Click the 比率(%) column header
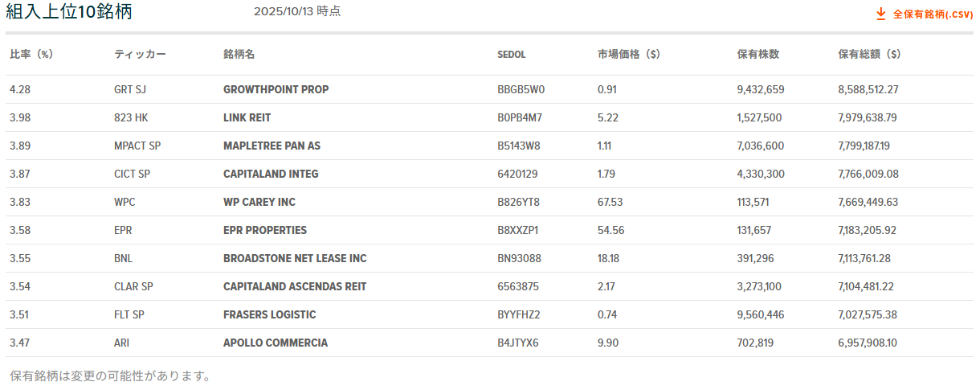Viewport: 980px width, 386px height. click(x=31, y=55)
